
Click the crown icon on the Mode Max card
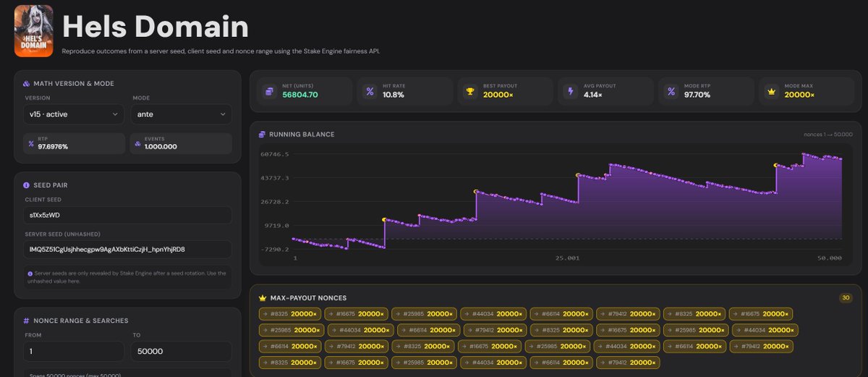(771, 91)
